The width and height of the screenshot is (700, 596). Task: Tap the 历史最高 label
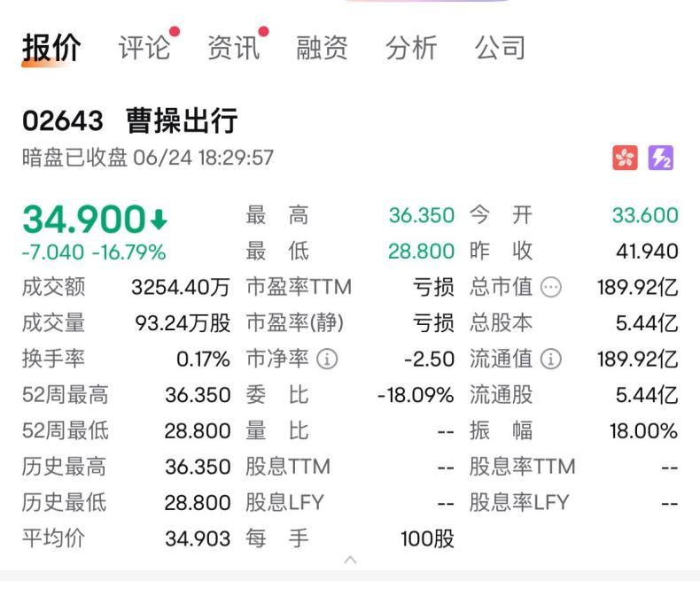pos(65,467)
